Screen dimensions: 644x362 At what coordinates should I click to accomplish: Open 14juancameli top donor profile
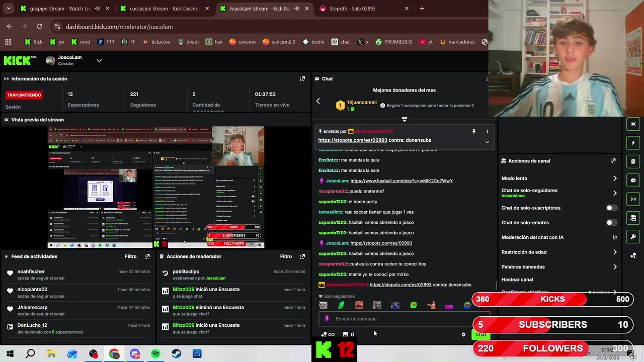(x=361, y=103)
